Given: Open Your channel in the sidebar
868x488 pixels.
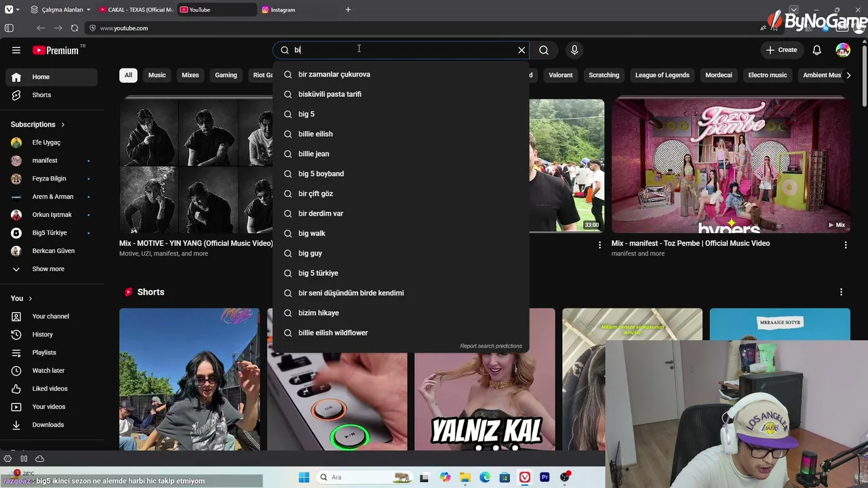Looking at the screenshot, I should [x=52, y=317].
